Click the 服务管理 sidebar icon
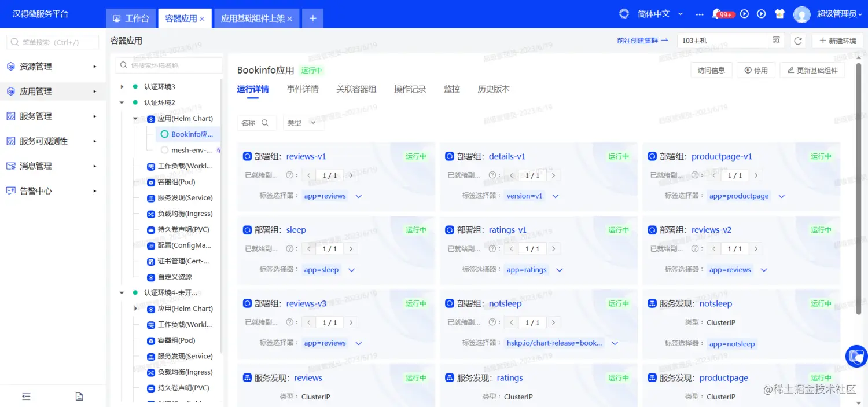The width and height of the screenshot is (868, 407). pyautogui.click(x=11, y=116)
